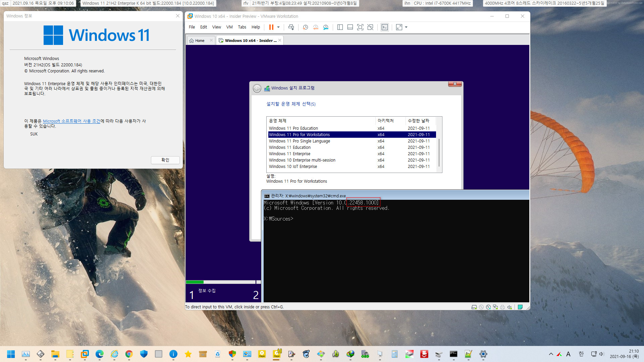Viewport: 644px width, 362px height.
Task: Open the Windows Start button on taskbar
Action: pyautogui.click(x=11, y=354)
